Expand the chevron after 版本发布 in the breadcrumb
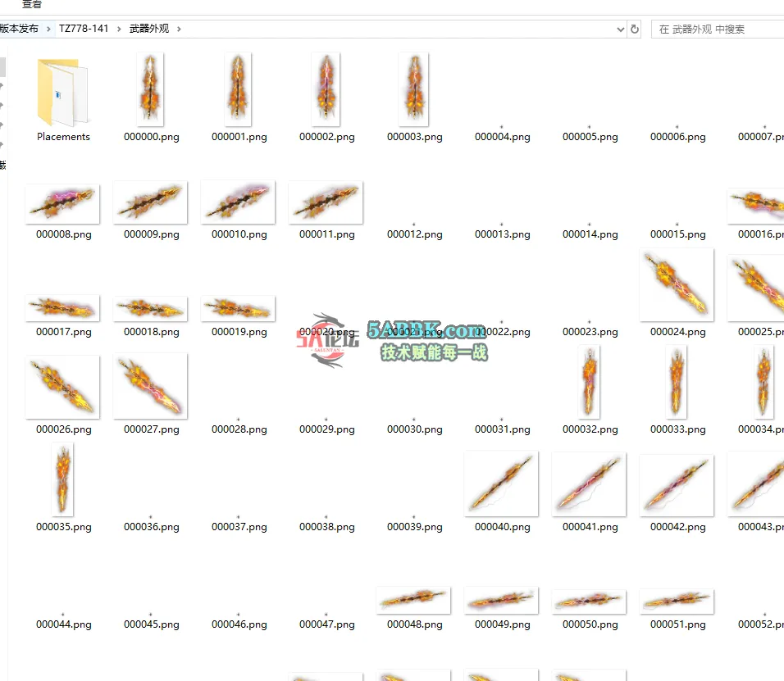 point(48,29)
